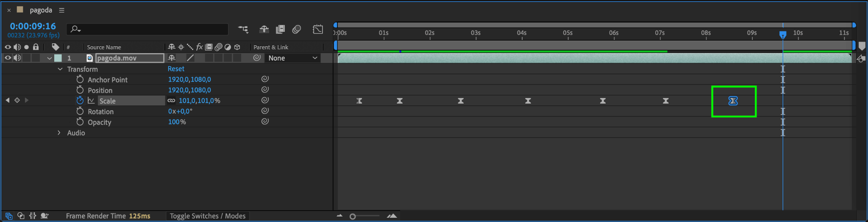The width and height of the screenshot is (868, 222).
Task: Toggle the Scale constrain proportions link
Action: click(x=171, y=101)
